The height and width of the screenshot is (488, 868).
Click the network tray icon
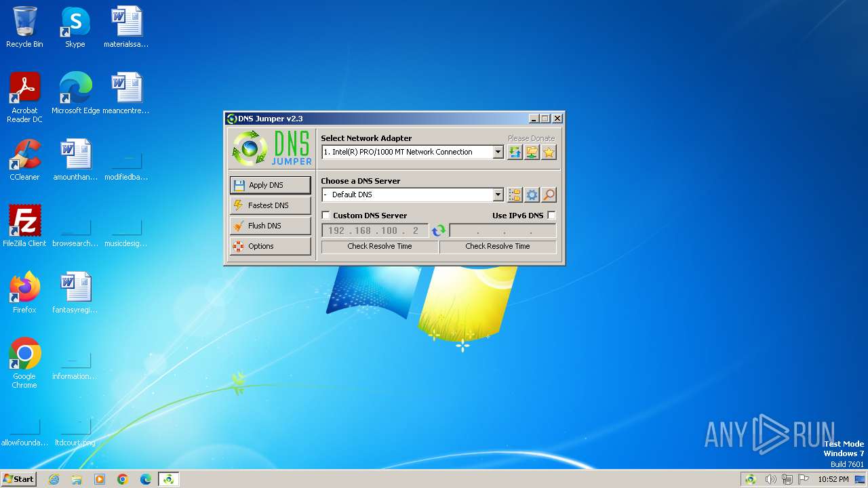point(787,479)
